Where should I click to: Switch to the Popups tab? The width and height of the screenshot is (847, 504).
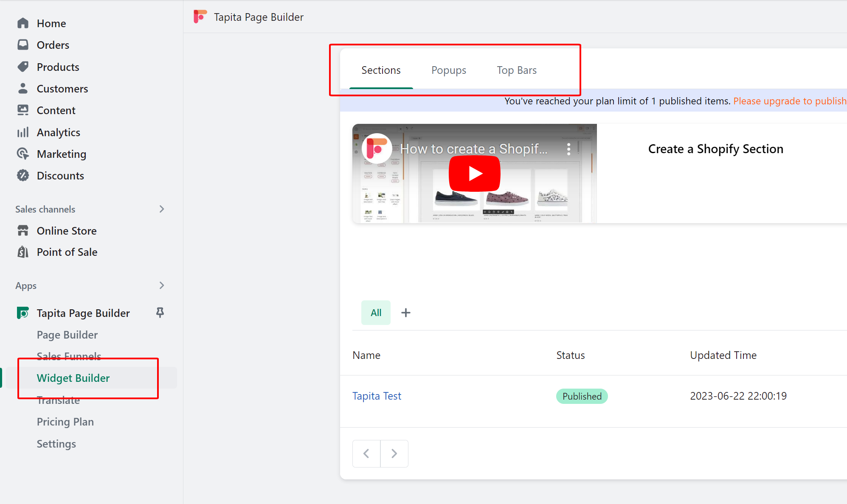coord(448,70)
